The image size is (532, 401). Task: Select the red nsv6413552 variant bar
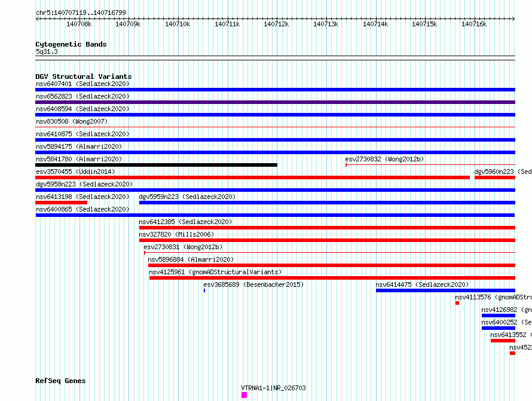tap(503, 341)
